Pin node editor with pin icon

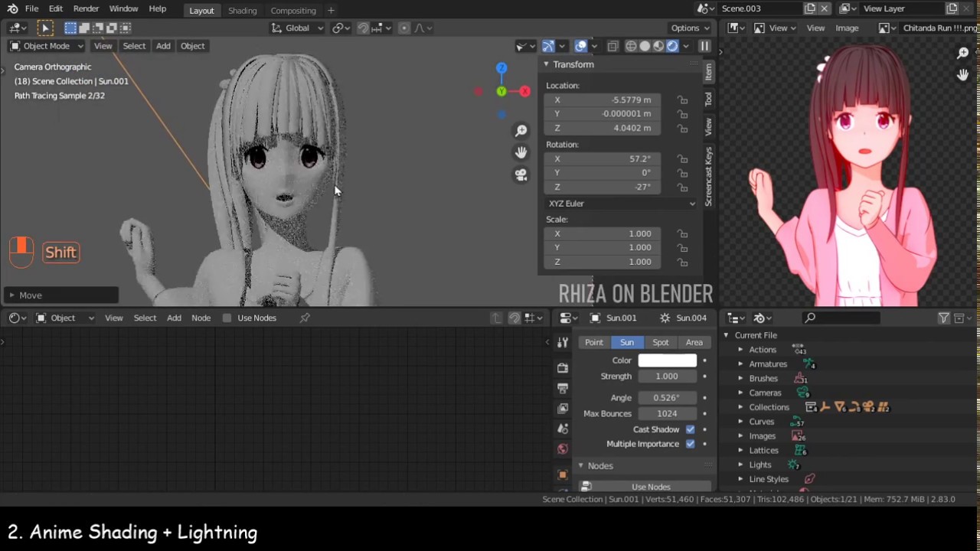pos(305,318)
